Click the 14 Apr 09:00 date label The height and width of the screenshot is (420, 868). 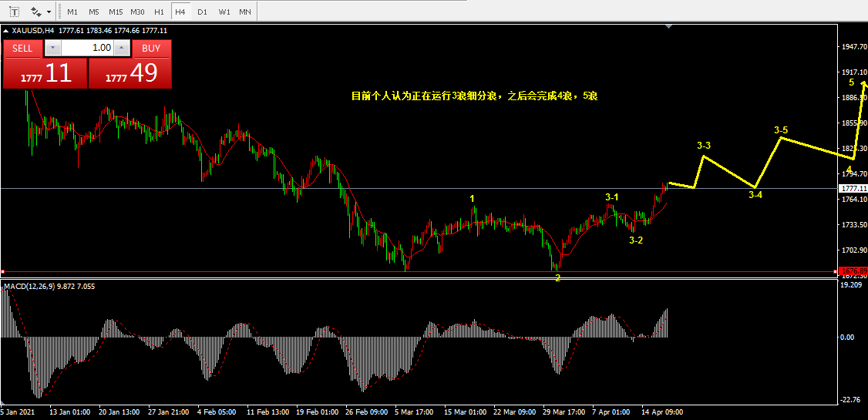point(661,412)
